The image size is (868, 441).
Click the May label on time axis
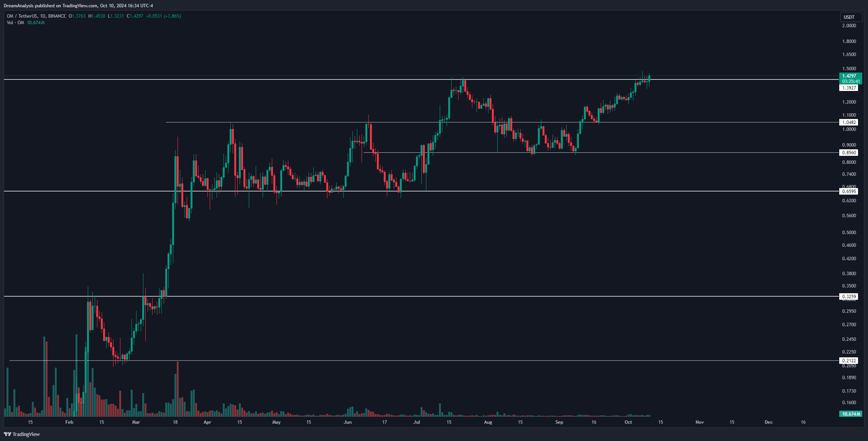coord(276,422)
